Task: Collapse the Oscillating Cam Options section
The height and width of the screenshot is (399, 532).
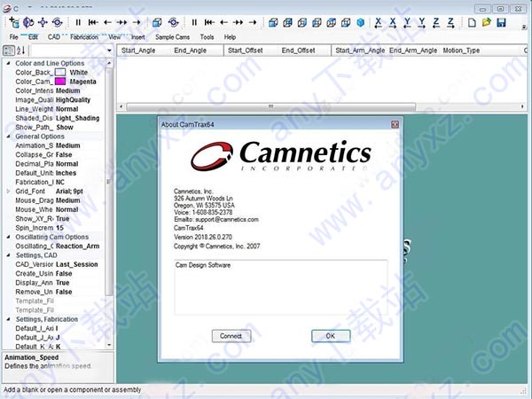Action: click(9, 237)
